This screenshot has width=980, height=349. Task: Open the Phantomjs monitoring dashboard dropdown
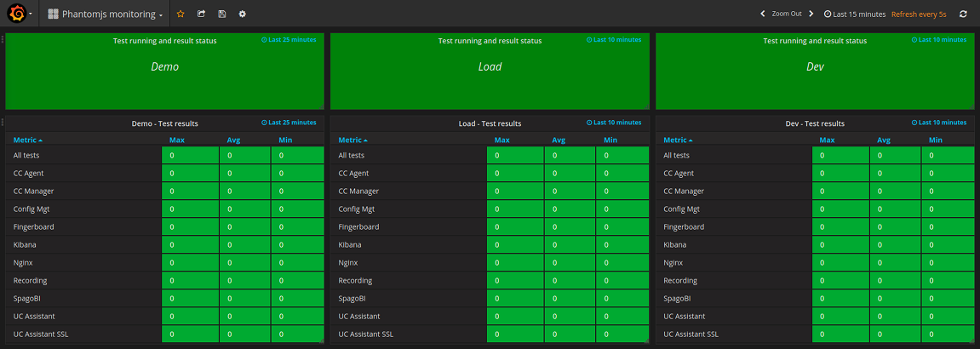(105, 14)
